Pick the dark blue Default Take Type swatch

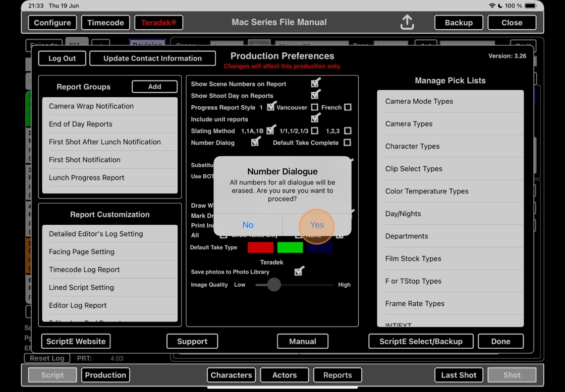point(320,247)
